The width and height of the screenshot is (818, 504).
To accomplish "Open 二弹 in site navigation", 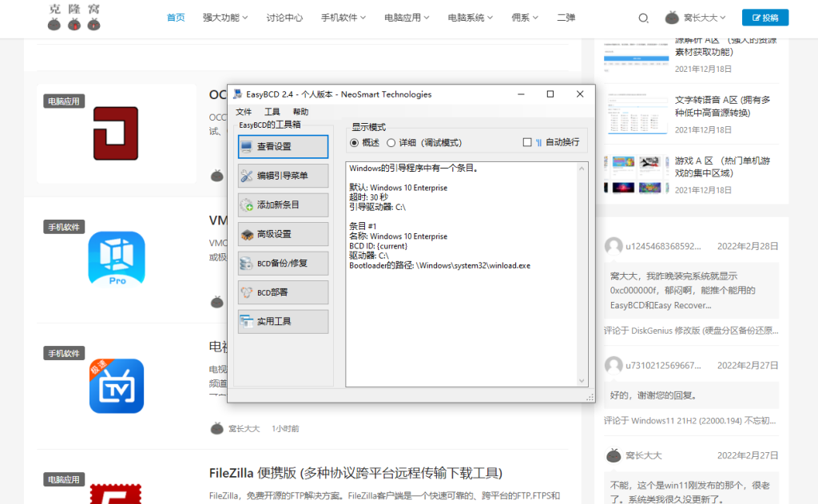I will pyautogui.click(x=566, y=18).
